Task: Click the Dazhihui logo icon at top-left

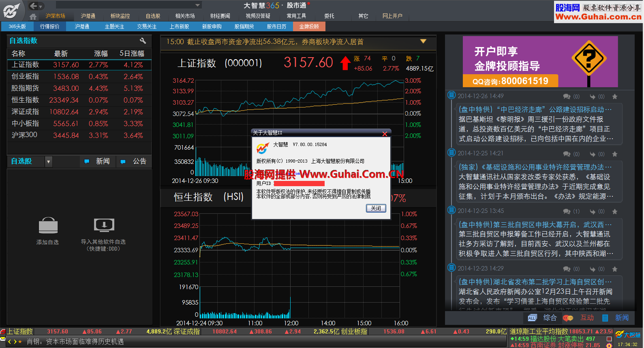Action: 11,10
